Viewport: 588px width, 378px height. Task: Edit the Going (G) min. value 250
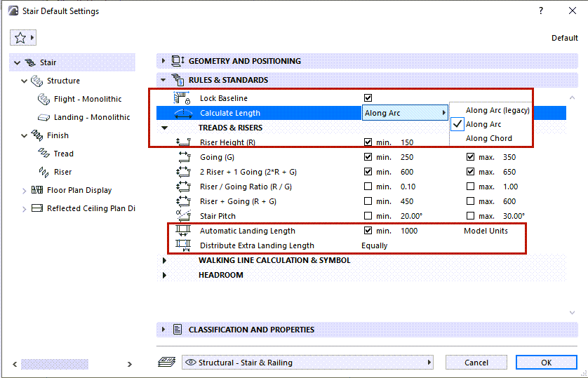[407, 157]
